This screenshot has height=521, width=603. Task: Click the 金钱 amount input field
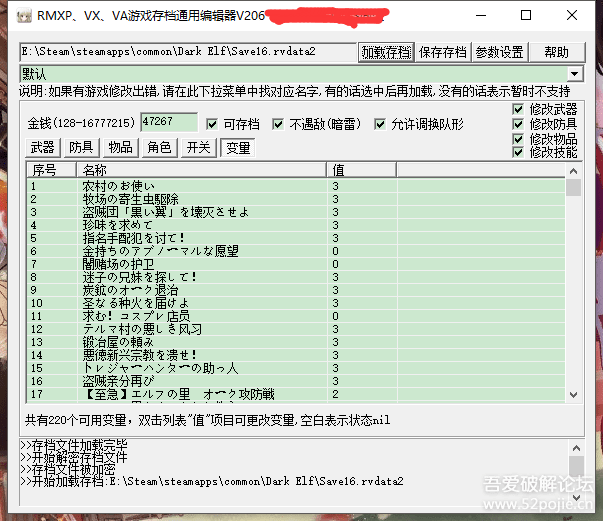(x=168, y=122)
